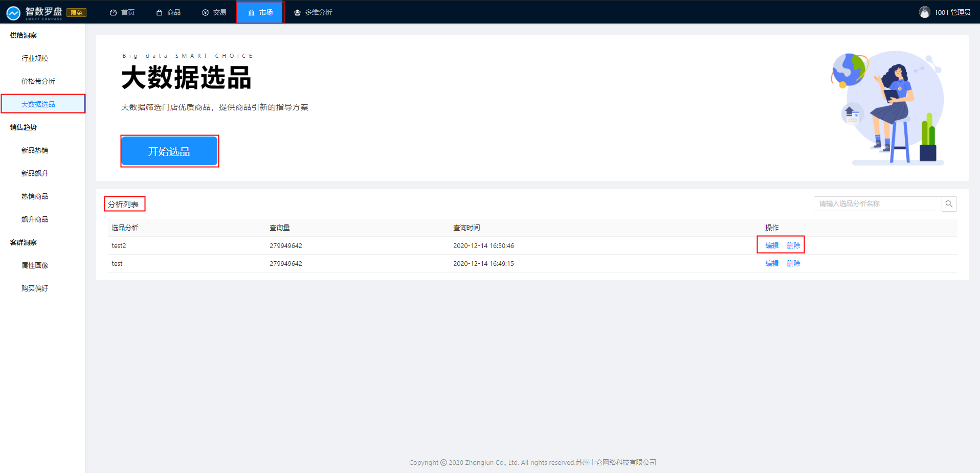
Task: Open 新品热销 in sidebar
Action: click(35, 150)
